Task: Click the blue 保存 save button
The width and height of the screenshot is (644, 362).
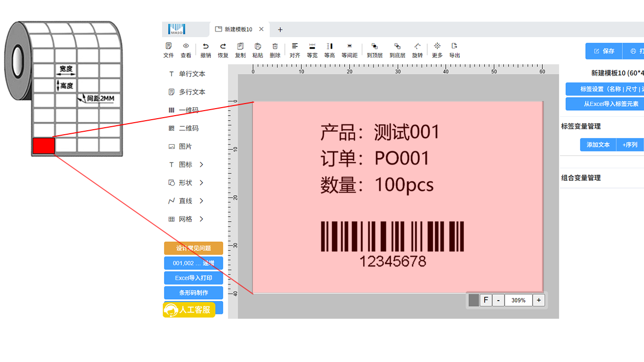Action: tap(604, 51)
